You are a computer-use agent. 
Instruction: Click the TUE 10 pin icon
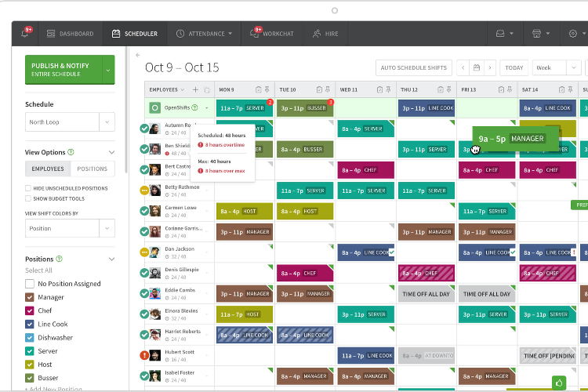pos(328,89)
